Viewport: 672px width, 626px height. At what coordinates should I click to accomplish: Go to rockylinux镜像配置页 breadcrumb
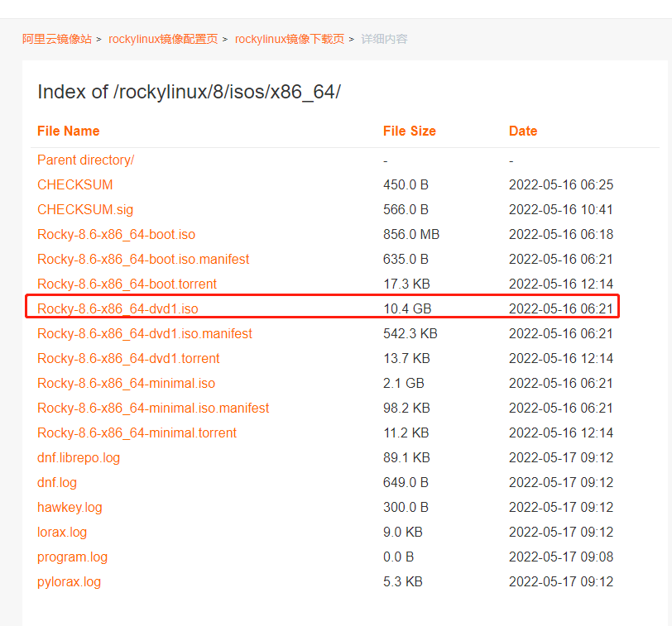163,39
